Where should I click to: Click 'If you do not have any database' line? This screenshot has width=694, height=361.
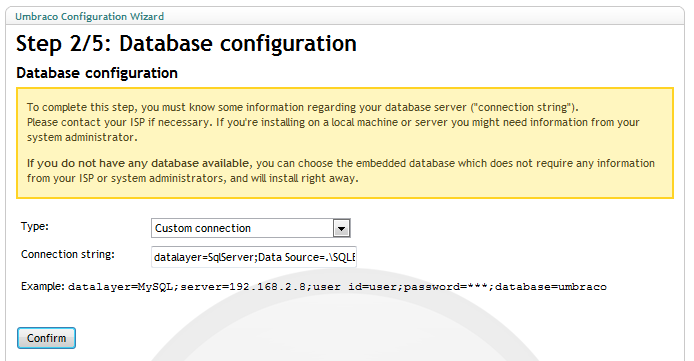pos(341,163)
